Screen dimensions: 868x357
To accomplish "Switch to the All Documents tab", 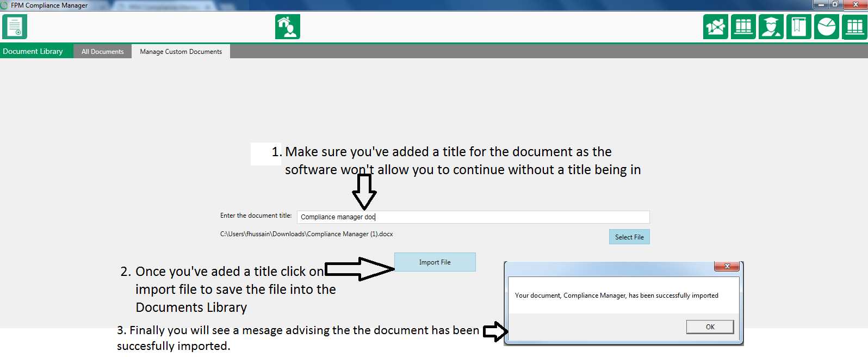I will tap(102, 52).
